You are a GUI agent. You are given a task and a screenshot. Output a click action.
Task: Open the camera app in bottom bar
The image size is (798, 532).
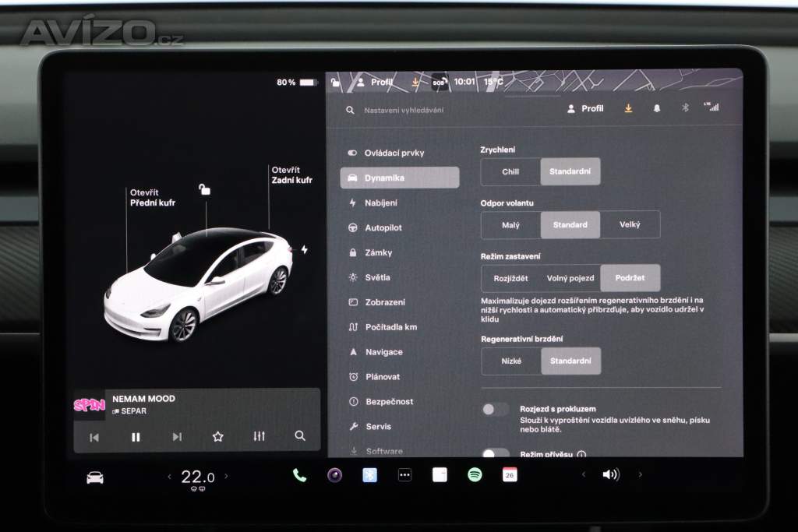coord(334,475)
